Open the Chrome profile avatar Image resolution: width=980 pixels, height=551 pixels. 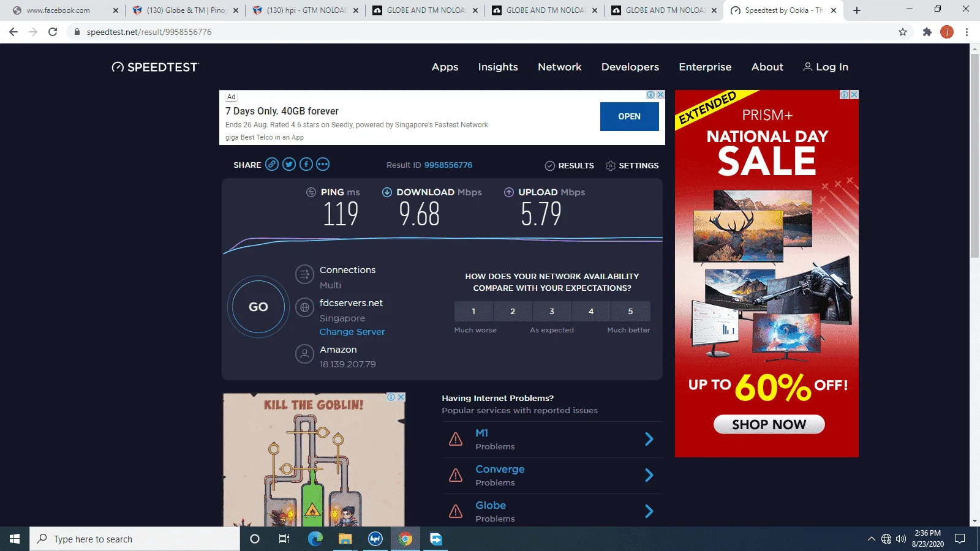[947, 32]
